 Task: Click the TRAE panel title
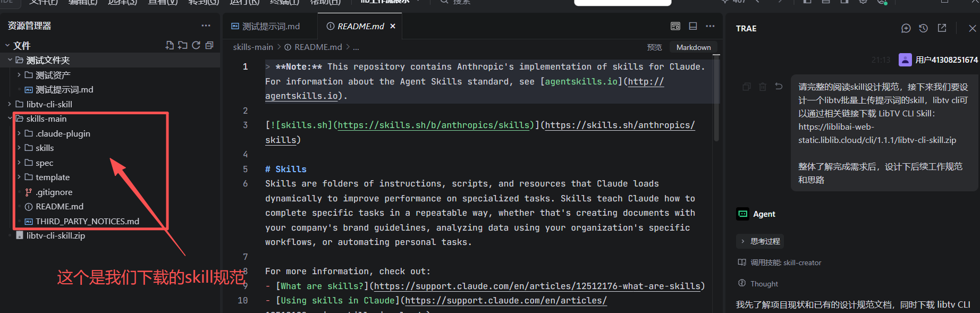pyautogui.click(x=746, y=28)
